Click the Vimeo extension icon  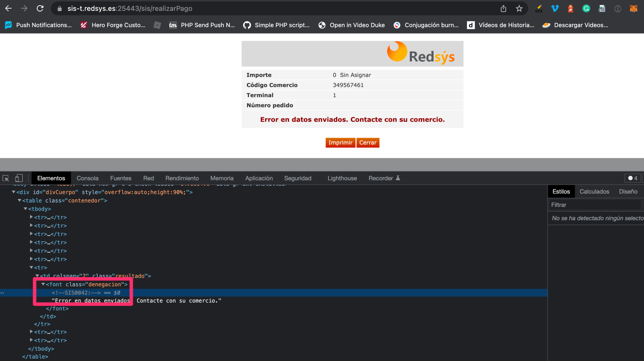(555, 9)
